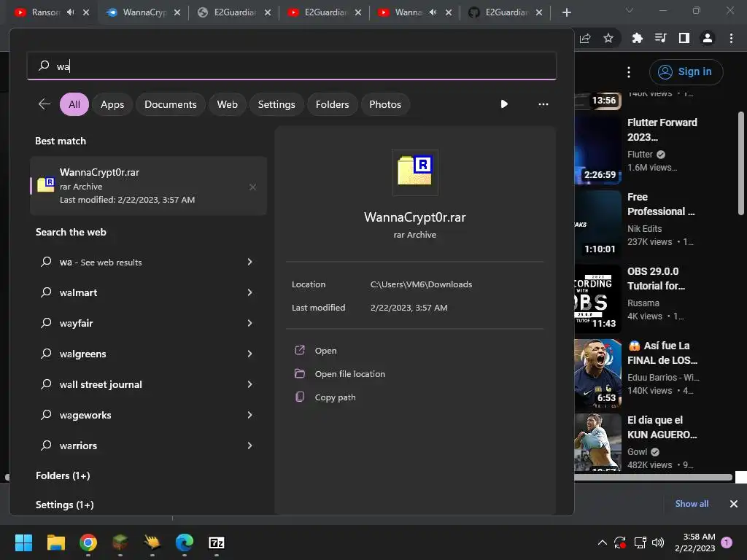Expand the walmart suggestion chevron

tap(249, 292)
